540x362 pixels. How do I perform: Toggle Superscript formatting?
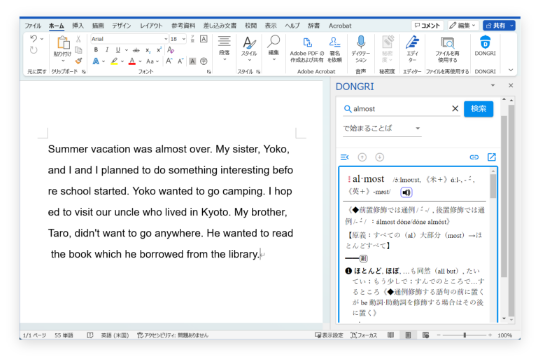click(159, 50)
